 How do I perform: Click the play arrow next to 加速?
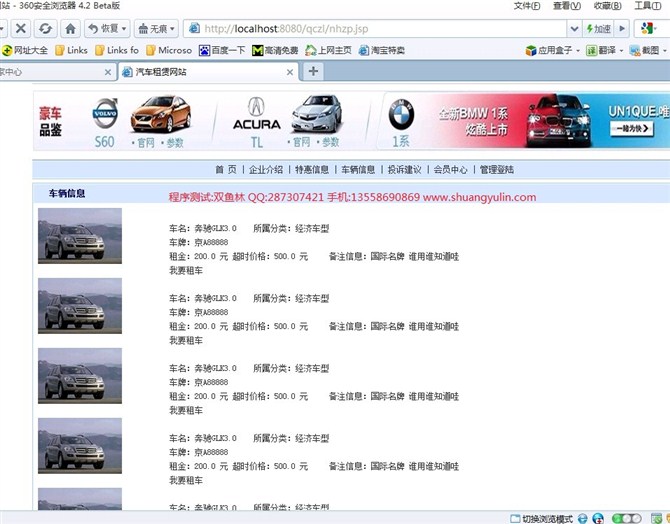[x=622, y=29]
